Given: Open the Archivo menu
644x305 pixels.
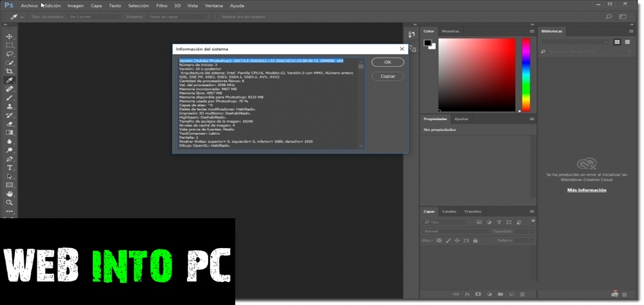Looking at the screenshot, I should click(x=29, y=5).
